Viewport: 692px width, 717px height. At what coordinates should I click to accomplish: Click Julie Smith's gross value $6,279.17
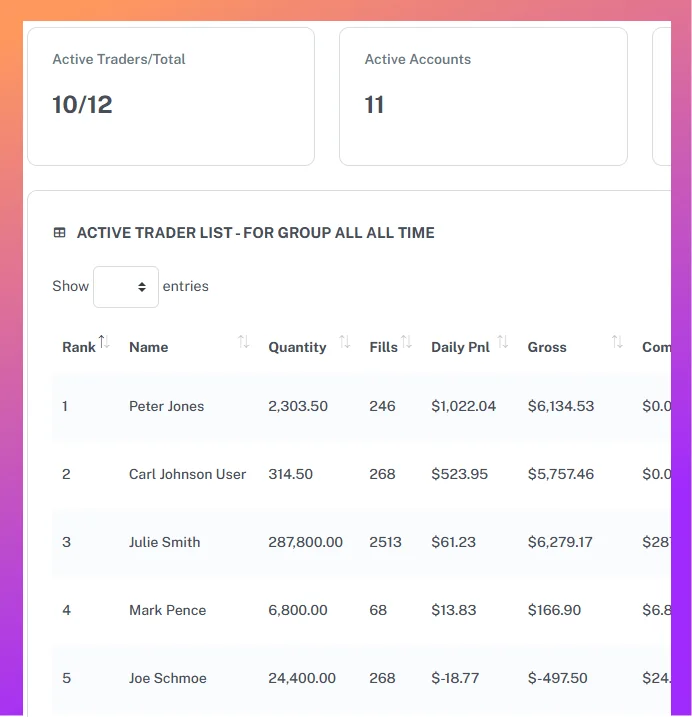pyautogui.click(x=560, y=542)
